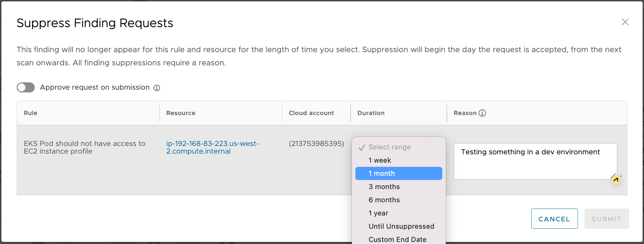
Task: Choose Until Unsuppressed option
Action: coord(401,226)
